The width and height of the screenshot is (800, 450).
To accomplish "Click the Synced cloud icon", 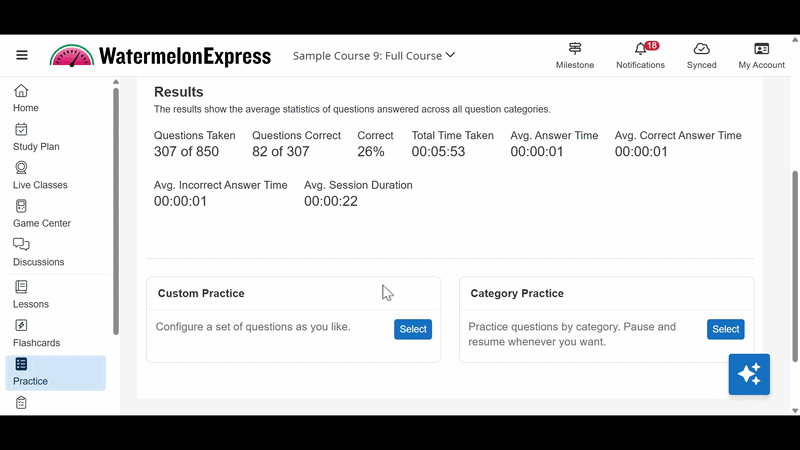I will pyautogui.click(x=701, y=49).
